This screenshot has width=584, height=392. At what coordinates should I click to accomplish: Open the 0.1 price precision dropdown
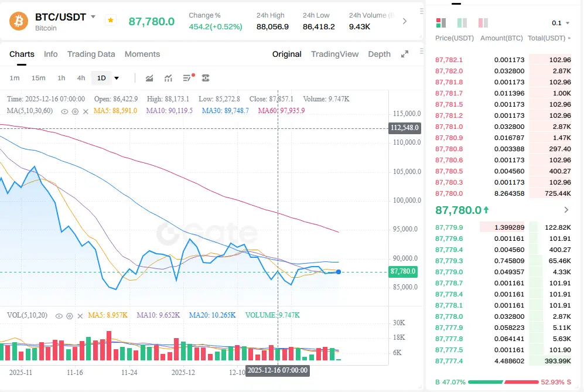click(560, 23)
